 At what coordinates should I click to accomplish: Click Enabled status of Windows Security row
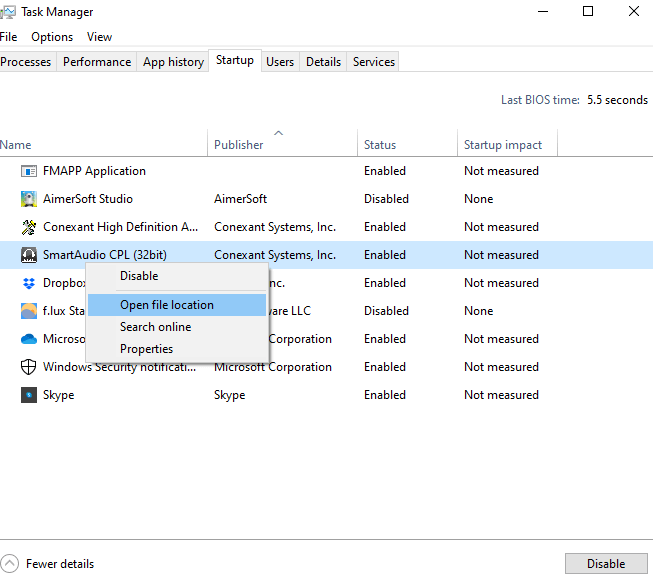(x=385, y=367)
